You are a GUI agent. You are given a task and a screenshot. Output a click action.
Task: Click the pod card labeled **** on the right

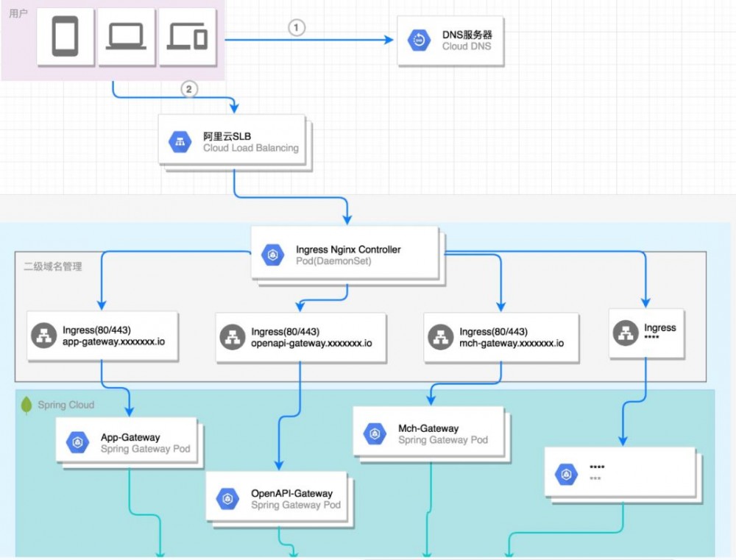pos(622,472)
